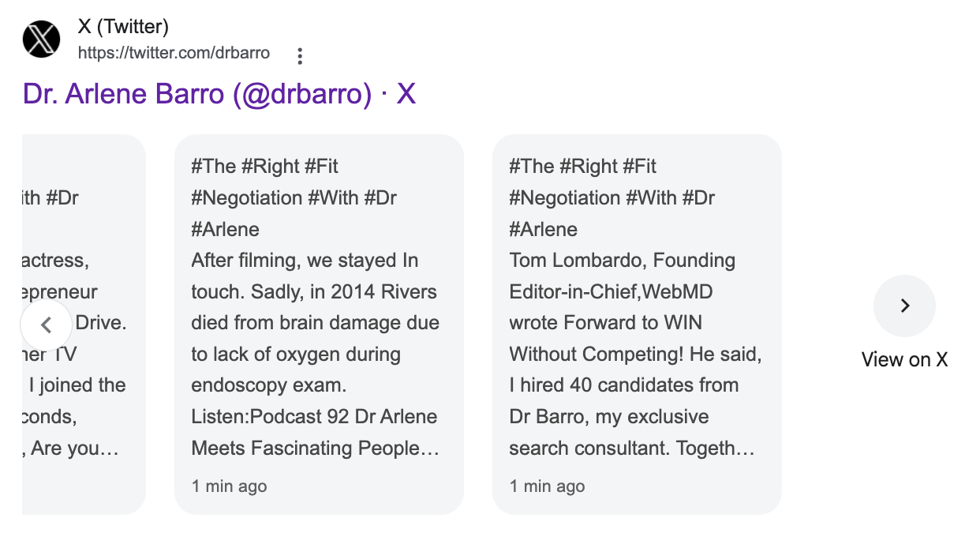Open partially visible tweet card on left

point(84,325)
